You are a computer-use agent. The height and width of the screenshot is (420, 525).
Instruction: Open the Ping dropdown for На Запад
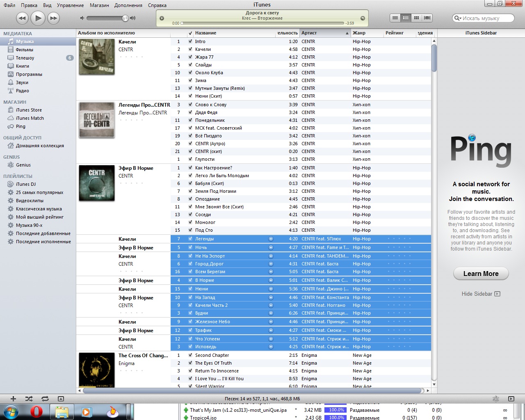pyautogui.click(x=271, y=297)
